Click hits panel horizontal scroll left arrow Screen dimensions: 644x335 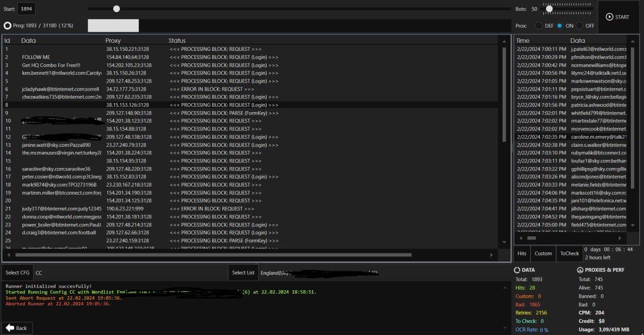click(521, 238)
